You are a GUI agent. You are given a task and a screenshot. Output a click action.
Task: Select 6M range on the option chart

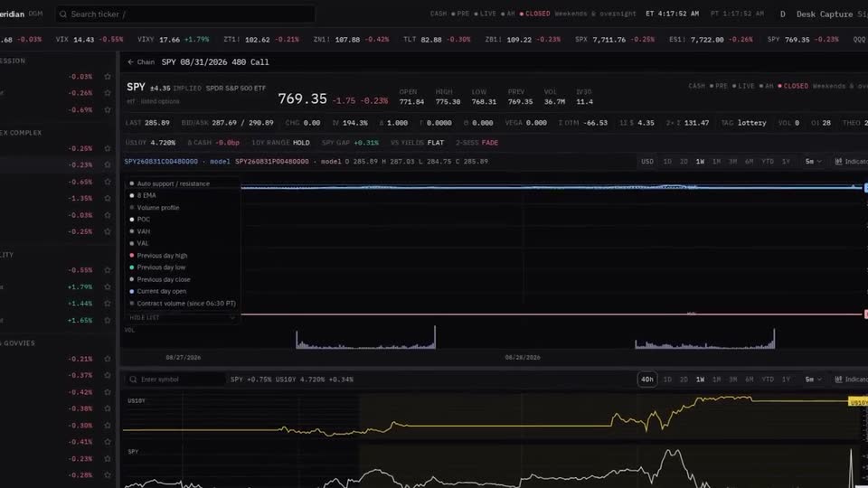749,161
